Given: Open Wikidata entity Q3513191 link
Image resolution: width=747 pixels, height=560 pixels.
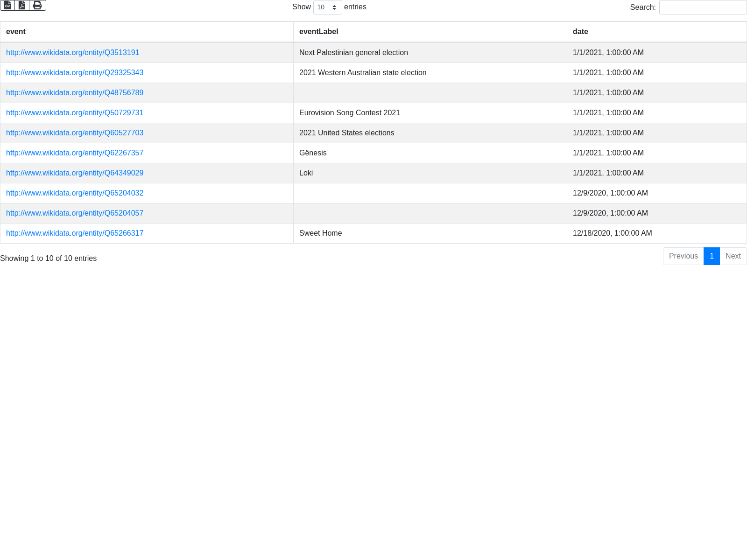Looking at the screenshot, I should 72,53.
